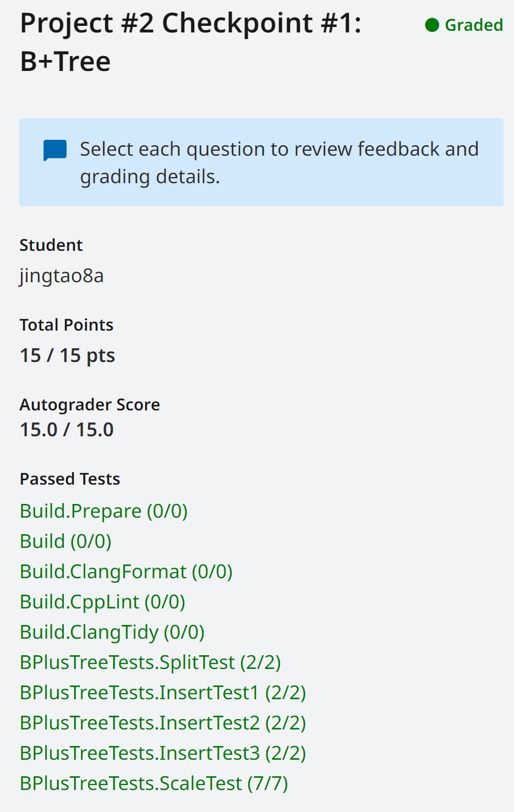
Task: Open the Build.Prepare (0/0) test result
Action: (103, 511)
